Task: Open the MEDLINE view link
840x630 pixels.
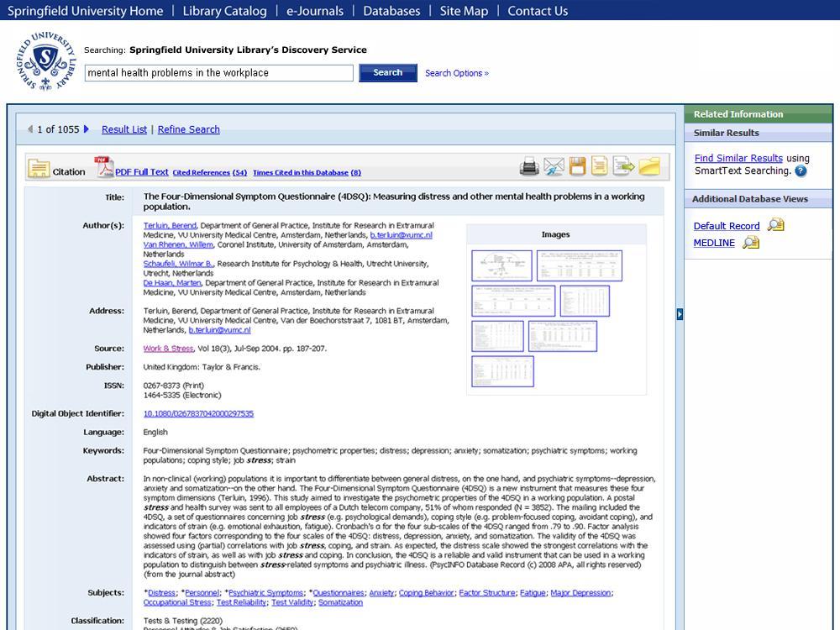Action: point(714,243)
